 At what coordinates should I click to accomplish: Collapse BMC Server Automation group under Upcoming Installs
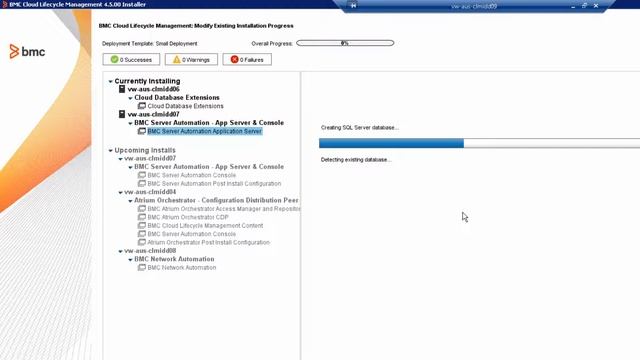tap(130, 167)
